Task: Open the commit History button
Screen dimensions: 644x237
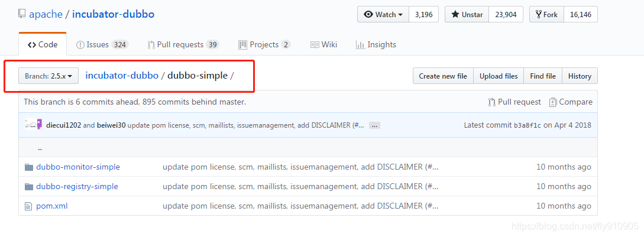Action: [x=580, y=76]
